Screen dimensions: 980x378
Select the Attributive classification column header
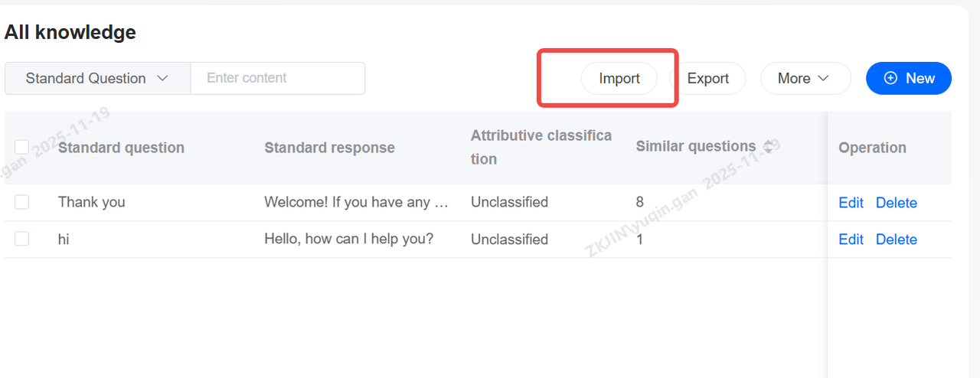(541, 147)
